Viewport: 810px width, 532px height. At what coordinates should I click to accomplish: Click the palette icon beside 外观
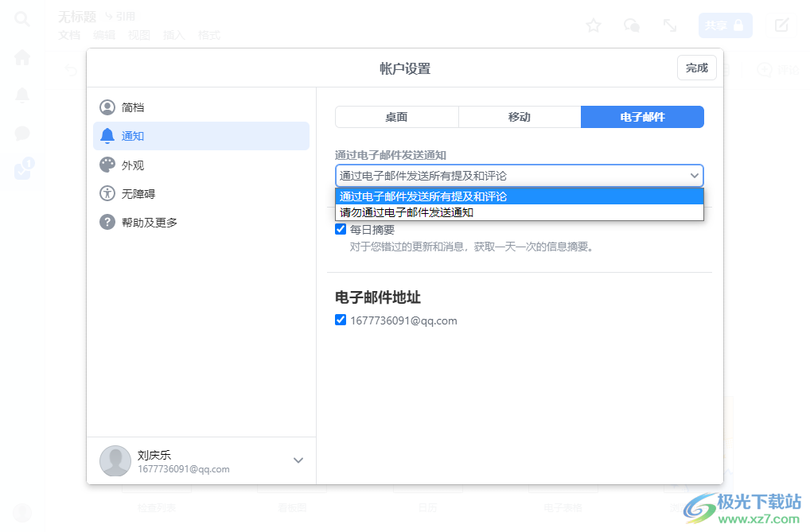pyautogui.click(x=107, y=165)
